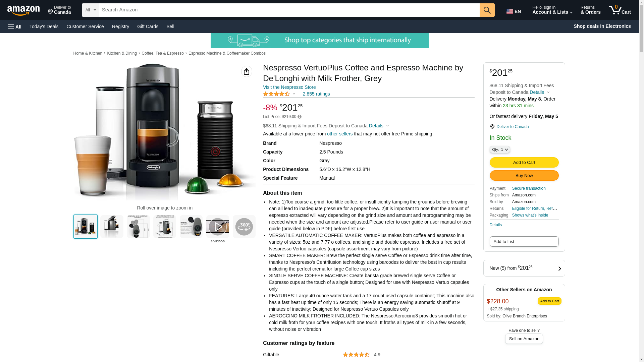Click the list price info icon
Screen dimensions: 644x362
pos(300,117)
